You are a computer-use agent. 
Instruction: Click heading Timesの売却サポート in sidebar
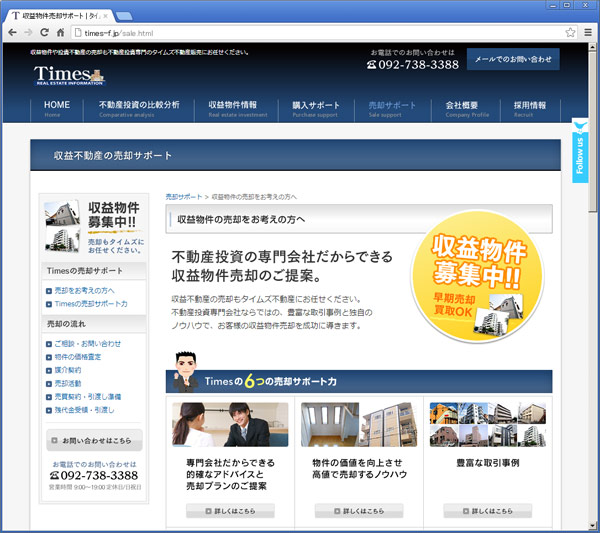tap(85, 271)
